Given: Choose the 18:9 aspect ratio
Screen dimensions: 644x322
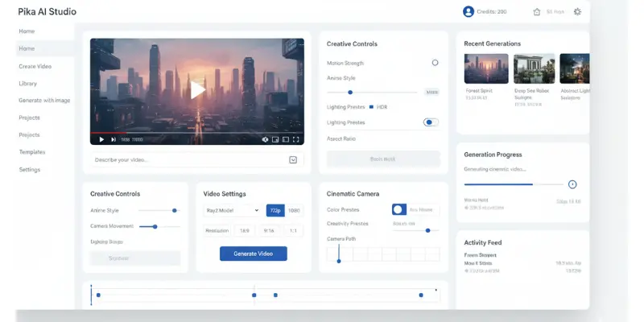Looking at the screenshot, I should [x=245, y=231].
